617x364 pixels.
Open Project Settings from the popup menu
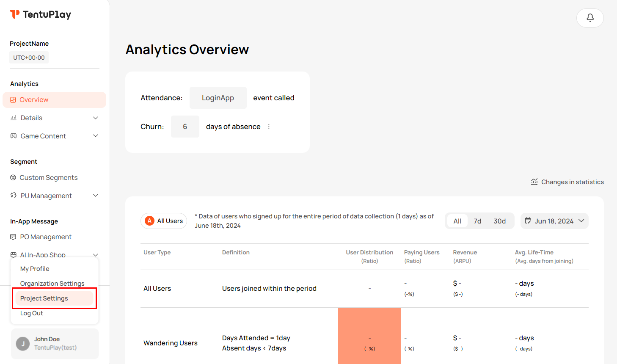44,298
